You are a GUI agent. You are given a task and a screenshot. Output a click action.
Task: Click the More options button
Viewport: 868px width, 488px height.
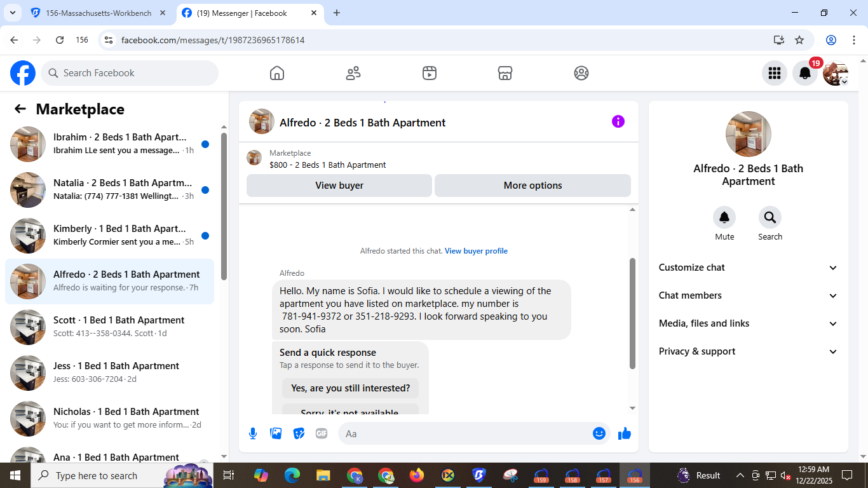tap(532, 186)
